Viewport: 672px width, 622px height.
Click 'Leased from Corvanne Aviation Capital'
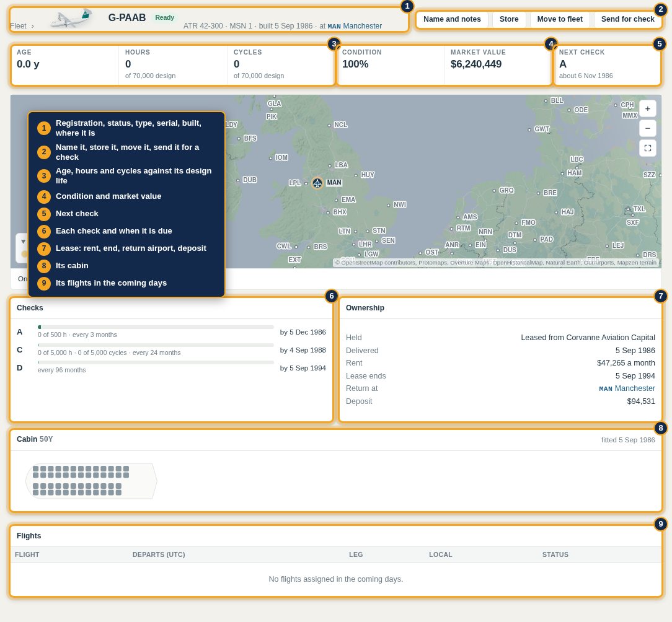pyautogui.click(x=588, y=338)
